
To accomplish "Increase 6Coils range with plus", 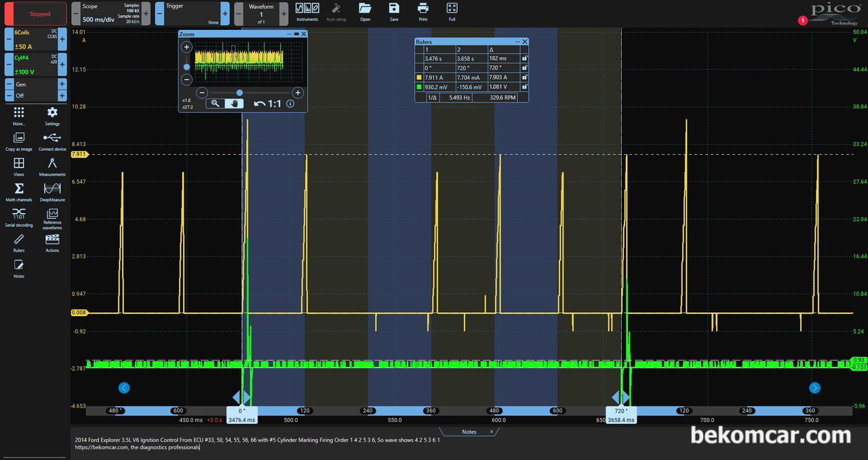I will point(62,39).
